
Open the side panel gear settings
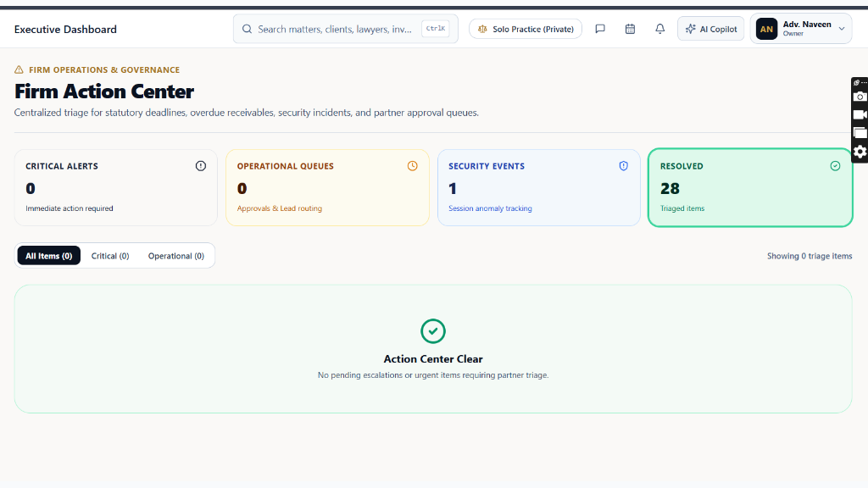pos(860,152)
